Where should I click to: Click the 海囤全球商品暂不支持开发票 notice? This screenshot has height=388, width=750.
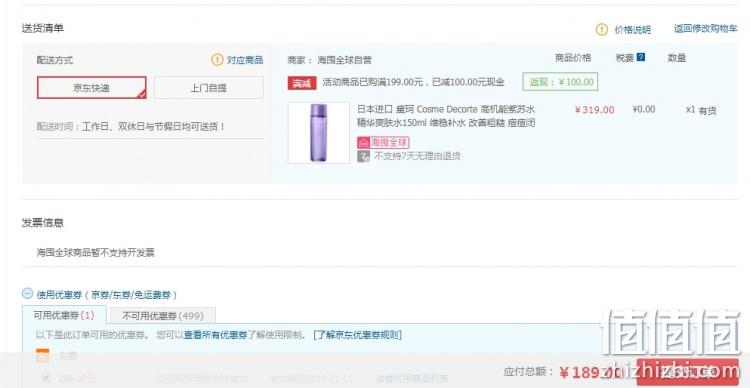point(96,253)
